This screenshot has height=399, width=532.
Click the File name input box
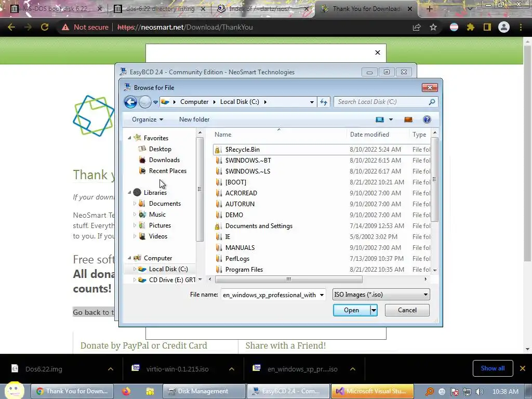[270, 295]
